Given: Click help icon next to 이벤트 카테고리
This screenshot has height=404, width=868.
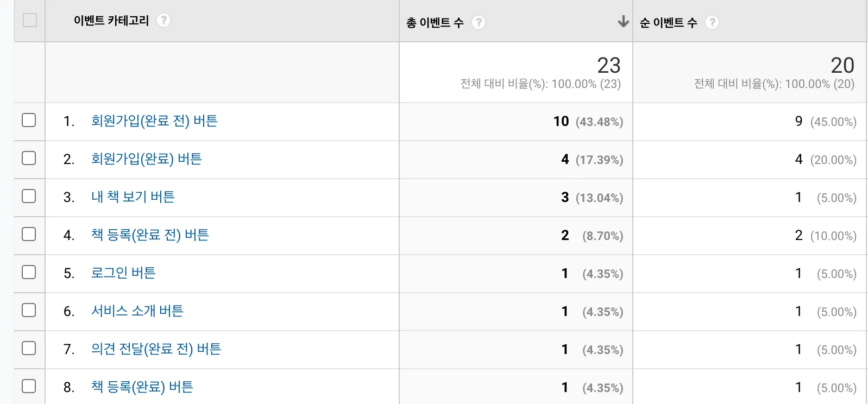Looking at the screenshot, I should pos(163,21).
